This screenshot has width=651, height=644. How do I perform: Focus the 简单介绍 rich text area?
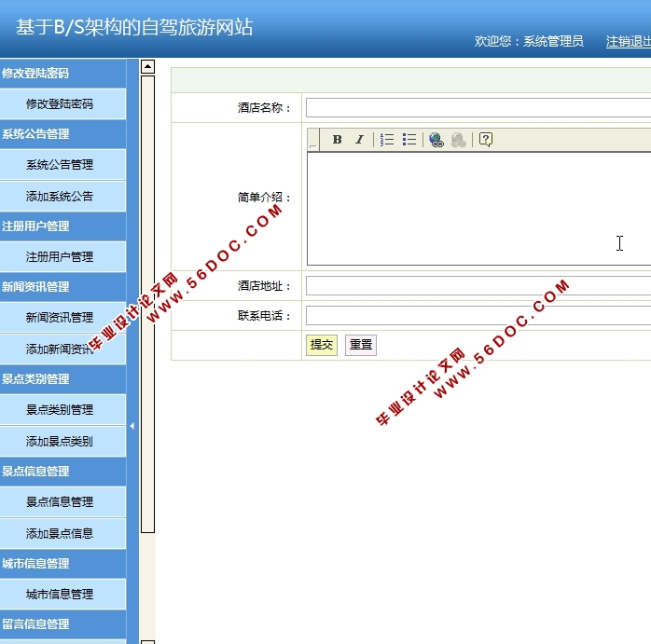click(x=478, y=209)
